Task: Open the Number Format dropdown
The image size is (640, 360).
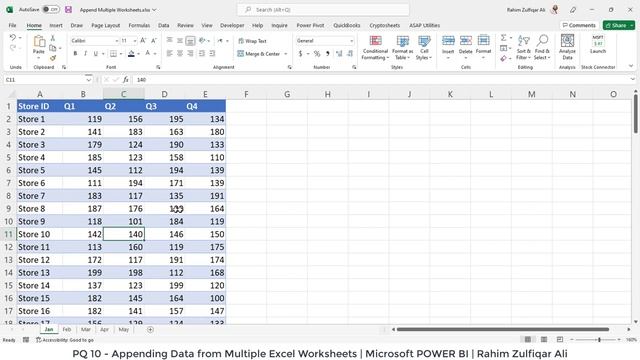Action: [351, 41]
